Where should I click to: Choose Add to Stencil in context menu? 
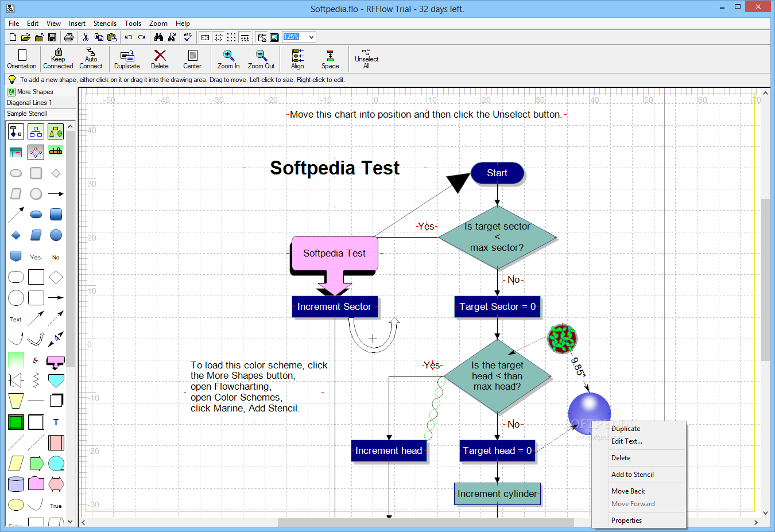pyautogui.click(x=639, y=475)
